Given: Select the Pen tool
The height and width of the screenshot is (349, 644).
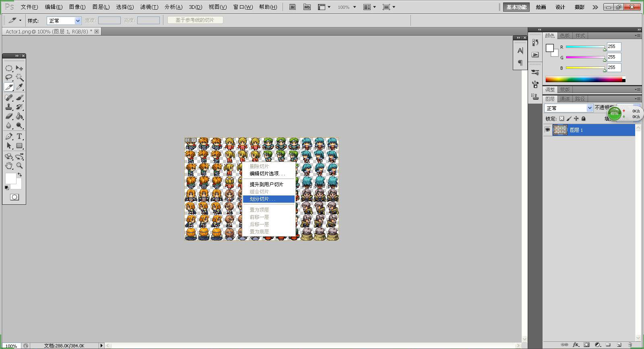Looking at the screenshot, I should click(9, 136).
